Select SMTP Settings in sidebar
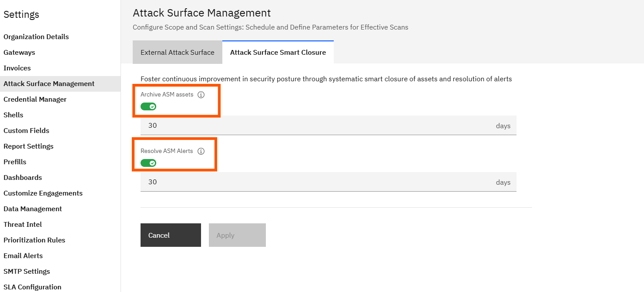The height and width of the screenshot is (292, 644). pos(27,272)
